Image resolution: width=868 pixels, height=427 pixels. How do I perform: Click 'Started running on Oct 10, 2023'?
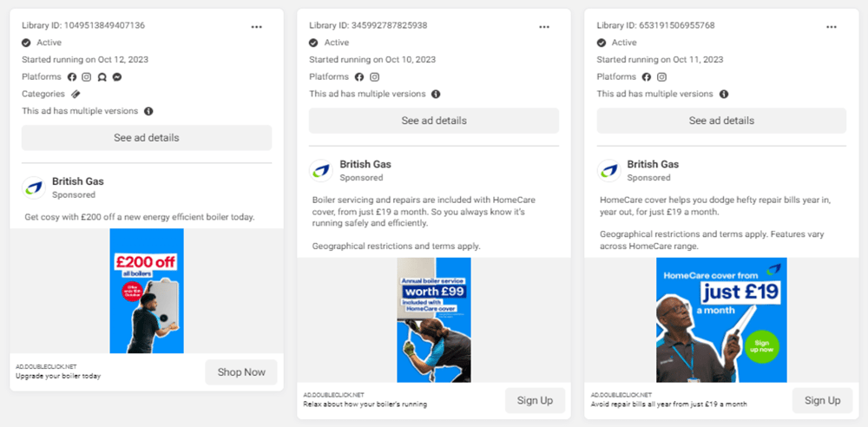[372, 60]
